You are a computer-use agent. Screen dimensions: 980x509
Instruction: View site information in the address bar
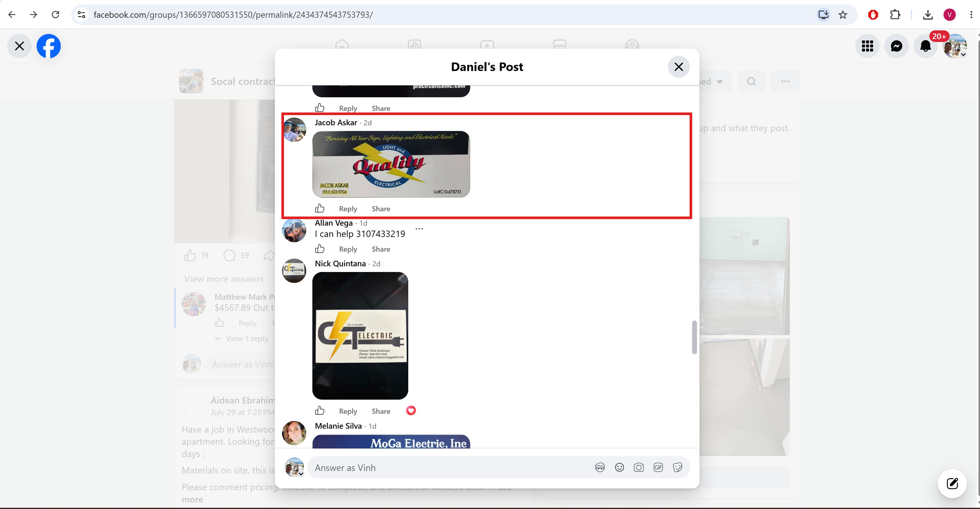(x=81, y=14)
